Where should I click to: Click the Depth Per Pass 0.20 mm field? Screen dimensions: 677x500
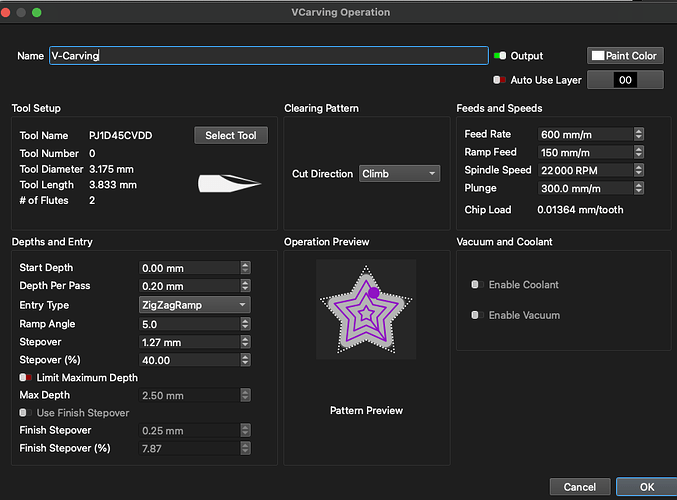click(x=190, y=286)
